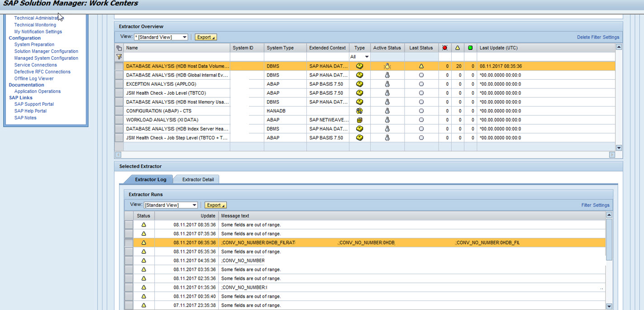The height and width of the screenshot is (310, 644).
Task: Select row marker for JSM Health Check - Job Level
Action: coord(119,93)
